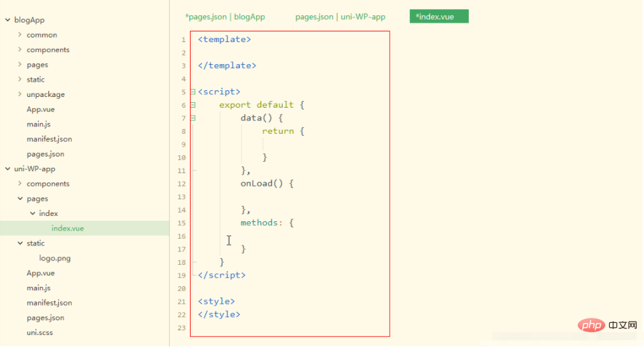Image resolution: width=644 pixels, height=347 pixels.
Task: Click the opening style tag
Action: (x=217, y=302)
